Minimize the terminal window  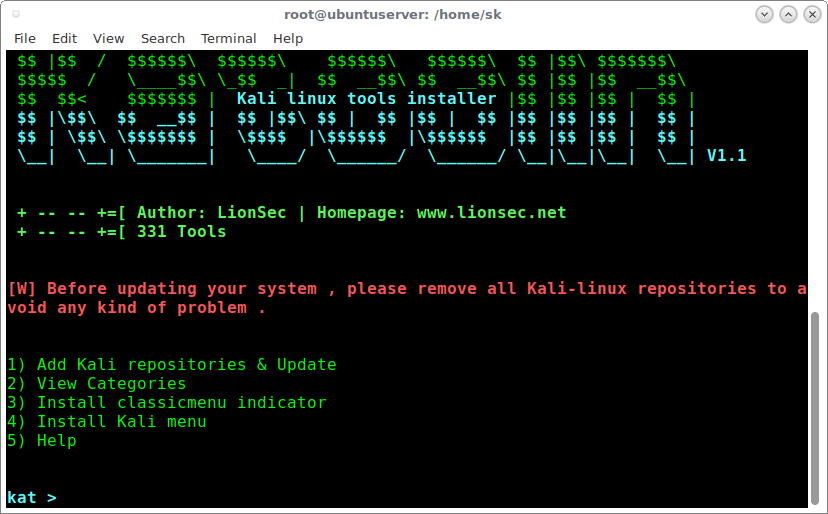[764, 14]
